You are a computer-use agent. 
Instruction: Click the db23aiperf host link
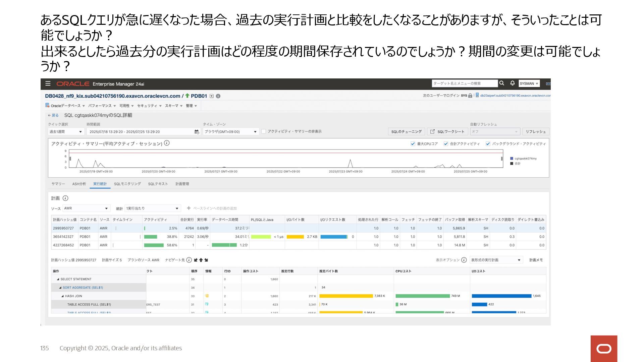pos(515,96)
